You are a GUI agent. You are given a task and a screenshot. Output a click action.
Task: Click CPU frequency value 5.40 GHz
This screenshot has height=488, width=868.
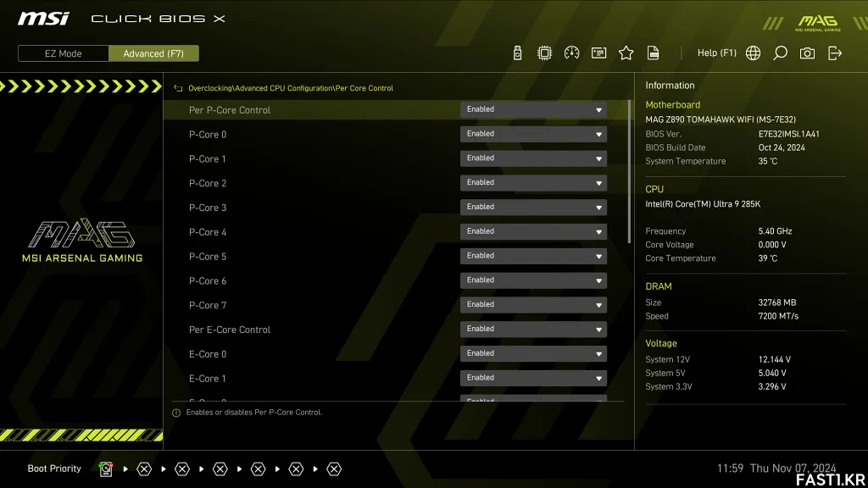pyautogui.click(x=775, y=231)
